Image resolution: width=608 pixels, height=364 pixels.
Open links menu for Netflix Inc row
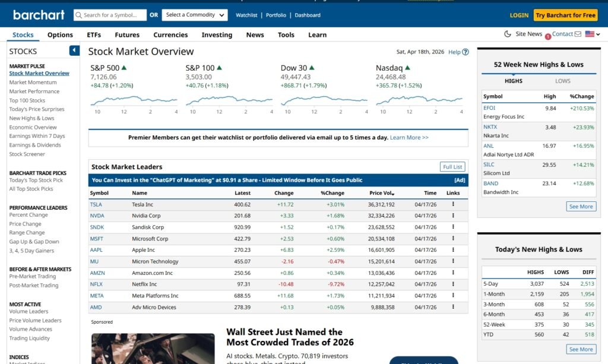click(453, 284)
